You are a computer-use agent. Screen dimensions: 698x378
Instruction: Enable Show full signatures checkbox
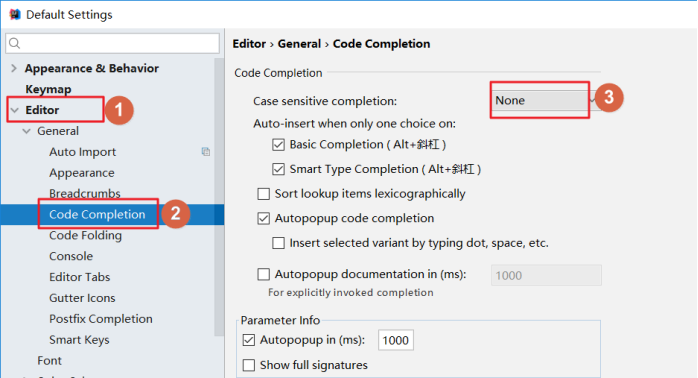coord(249,366)
